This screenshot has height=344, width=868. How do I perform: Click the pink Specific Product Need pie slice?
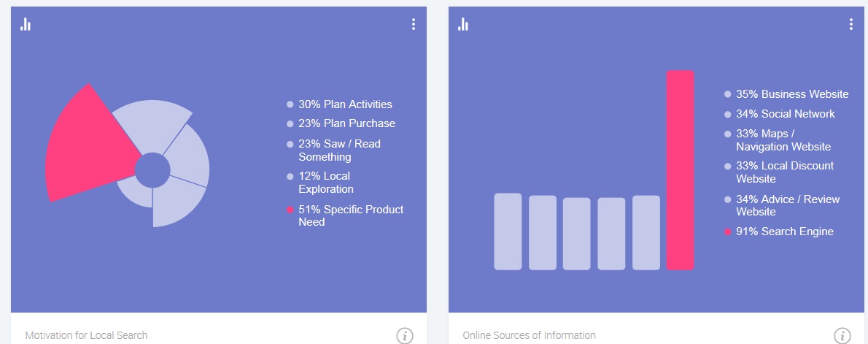click(84, 146)
